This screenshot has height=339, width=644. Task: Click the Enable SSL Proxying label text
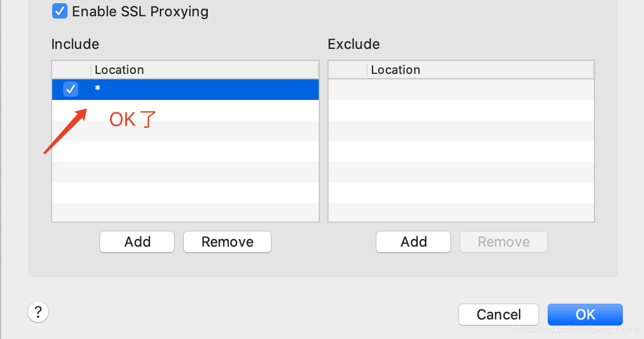click(140, 11)
